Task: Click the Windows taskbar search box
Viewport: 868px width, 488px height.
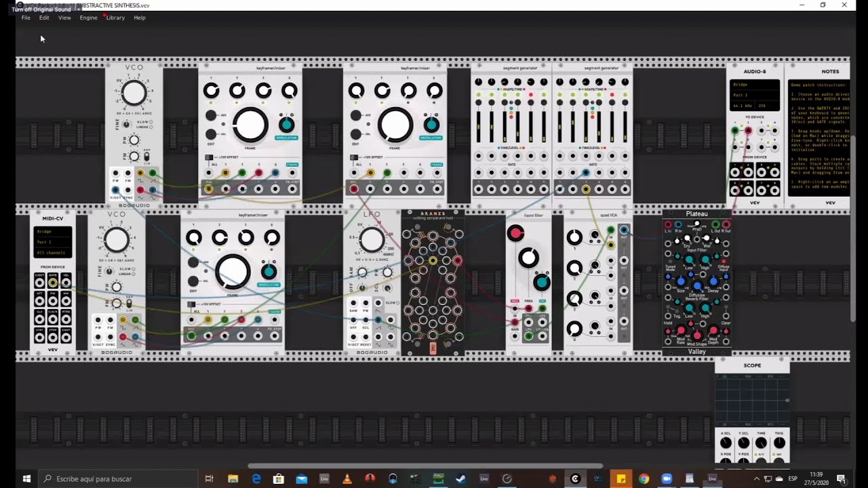Action: [119, 479]
